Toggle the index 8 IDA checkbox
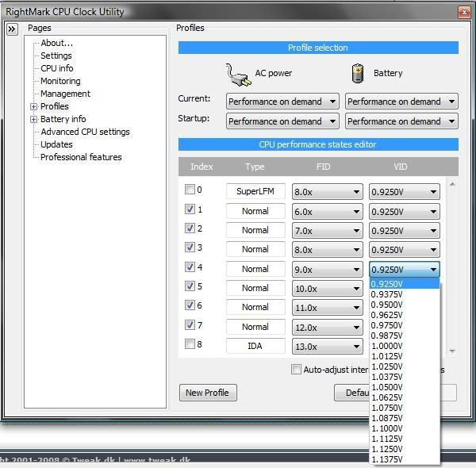 pyautogui.click(x=190, y=344)
